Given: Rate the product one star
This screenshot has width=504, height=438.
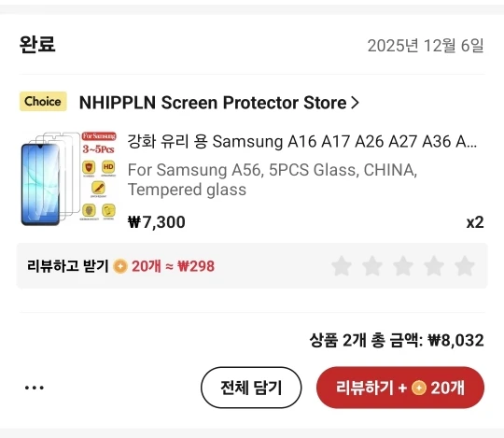Looking at the screenshot, I should tap(342, 266).
